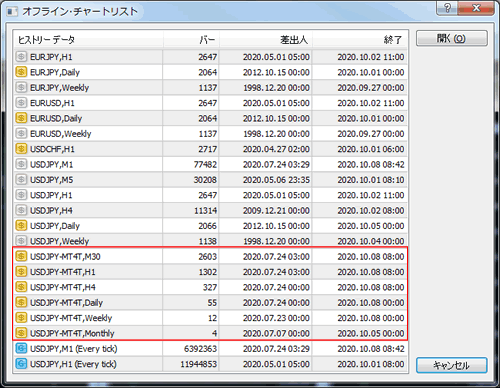Click the gold icon beside USDJPY-MT4T,Daily
500x388 pixels.
[x=21, y=302]
